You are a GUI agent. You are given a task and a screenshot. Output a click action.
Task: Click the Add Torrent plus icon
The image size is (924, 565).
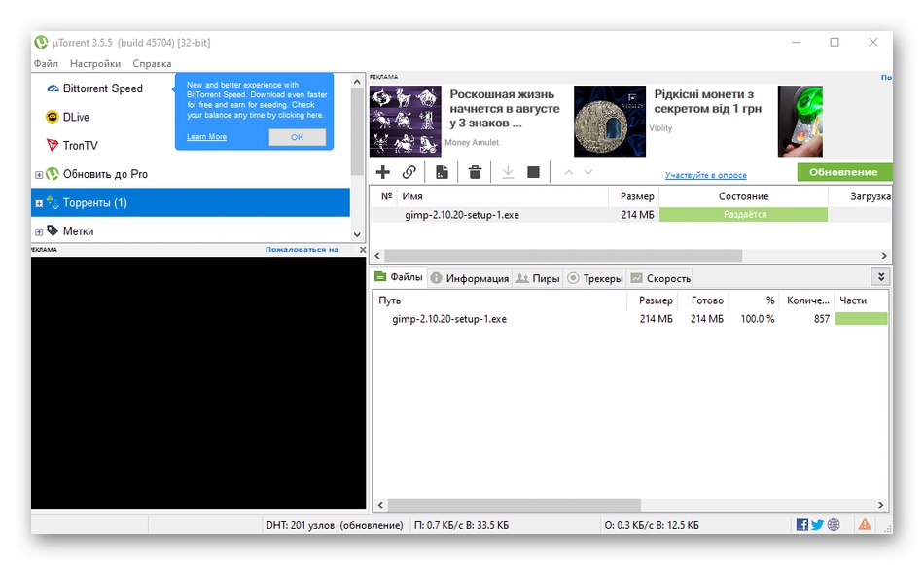(383, 172)
